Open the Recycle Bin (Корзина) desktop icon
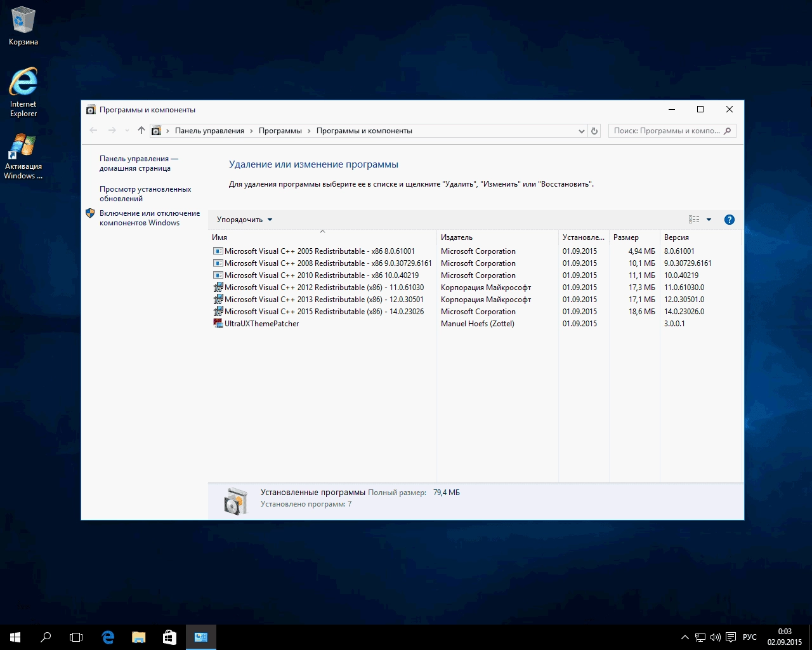Image resolution: width=812 pixels, height=650 pixels. coord(23,25)
